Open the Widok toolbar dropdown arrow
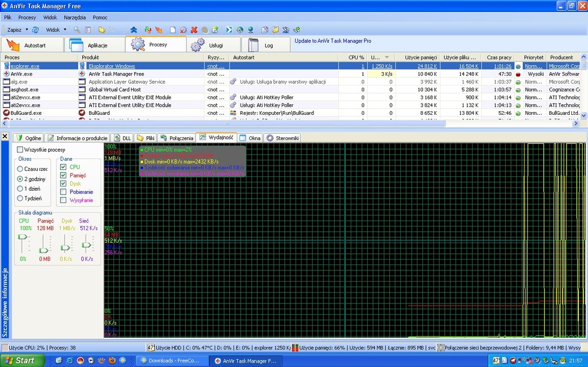Screen dimensions: 588x367 tap(65, 29)
